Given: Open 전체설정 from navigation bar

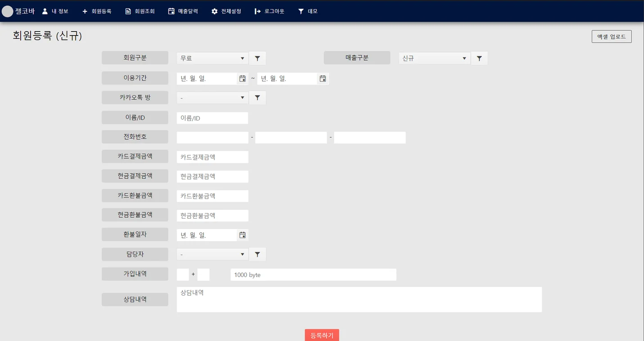Looking at the screenshot, I should pos(226,11).
